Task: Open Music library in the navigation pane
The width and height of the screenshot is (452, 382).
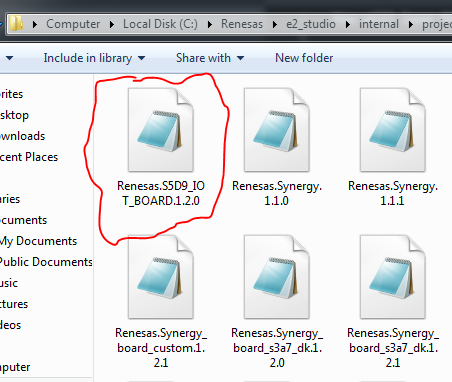Action: 9,283
